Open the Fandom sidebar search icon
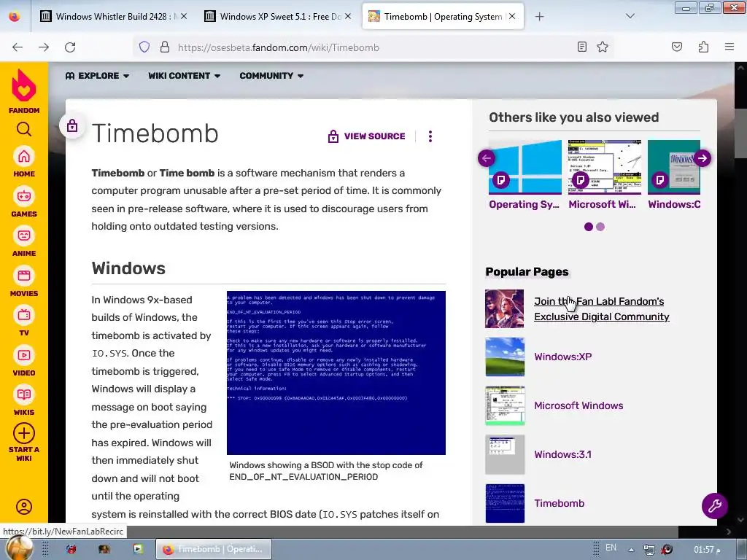The width and height of the screenshot is (747, 560). [x=24, y=129]
